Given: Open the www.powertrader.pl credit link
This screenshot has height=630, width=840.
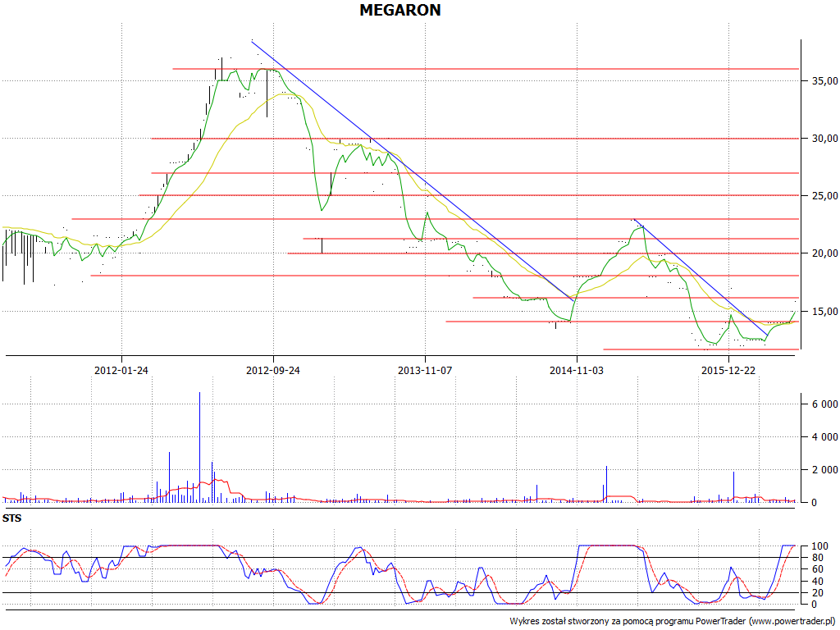Looking at the screenshot, I should coord(792,621).
